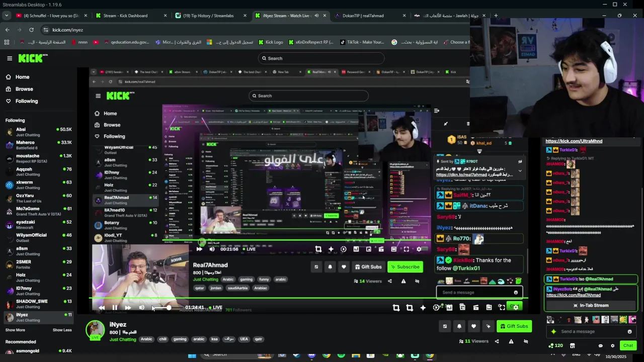Select the Arabic tag under iNyez
644x362 pixels.
[146, 339]
